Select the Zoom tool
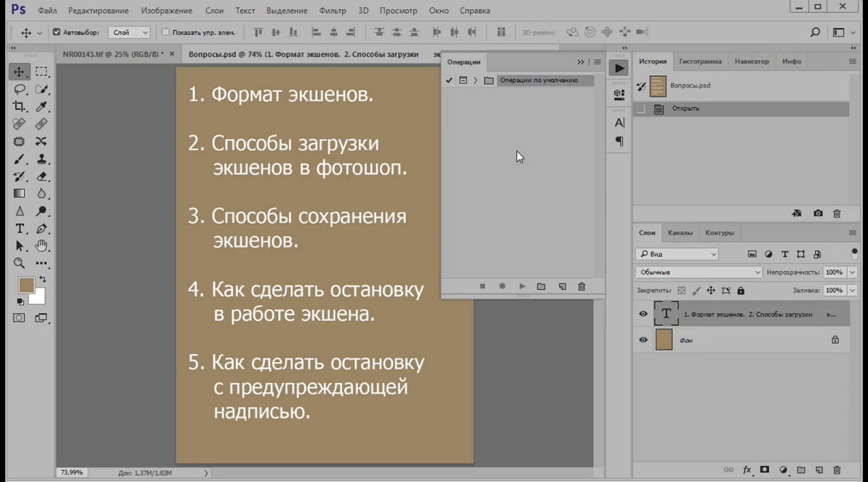Screen dimensions: 868x482 click(20, 263)
